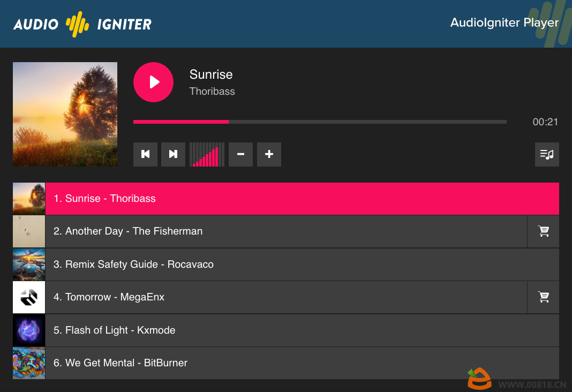Click the AudioIgniter Player header title

tap(504, 22)
